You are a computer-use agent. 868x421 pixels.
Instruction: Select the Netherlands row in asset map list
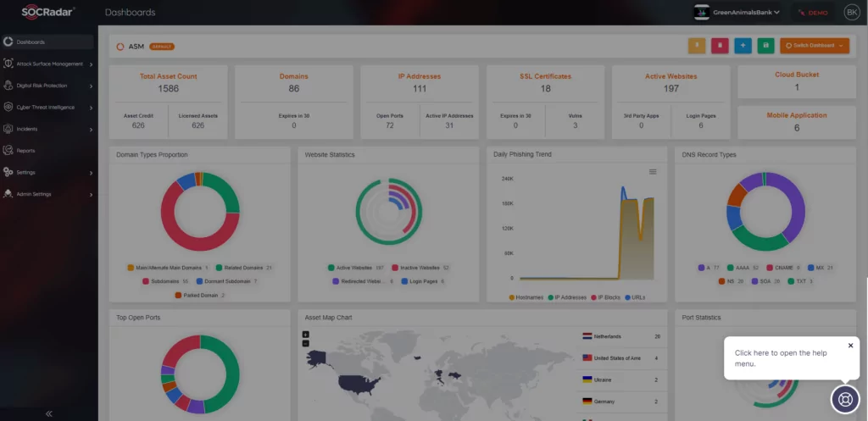coord(621,336)
